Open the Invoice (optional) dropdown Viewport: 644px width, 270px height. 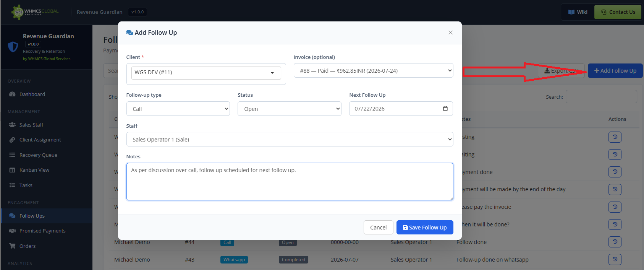pyautogui.click(x=373, y=71)
